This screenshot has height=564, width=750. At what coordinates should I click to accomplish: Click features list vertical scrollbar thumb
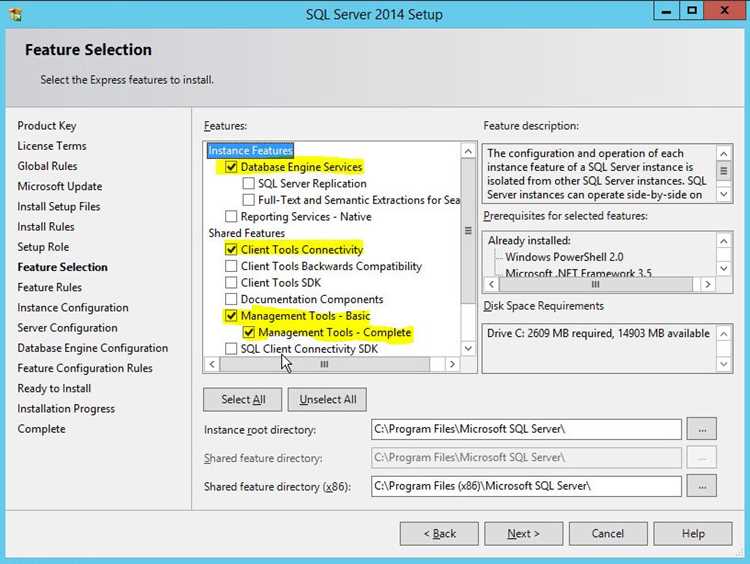tap(468, 231)
